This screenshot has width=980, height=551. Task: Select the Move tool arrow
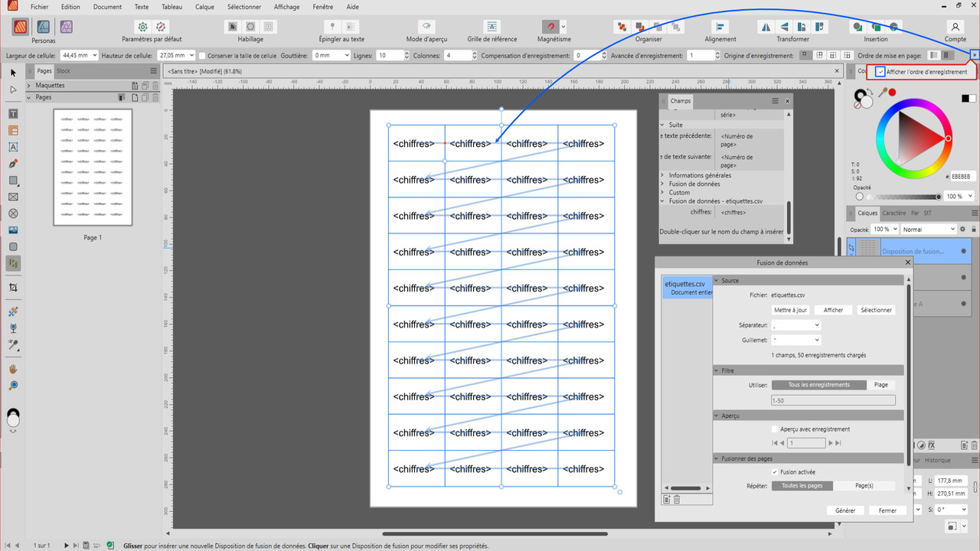pos(13,73)
